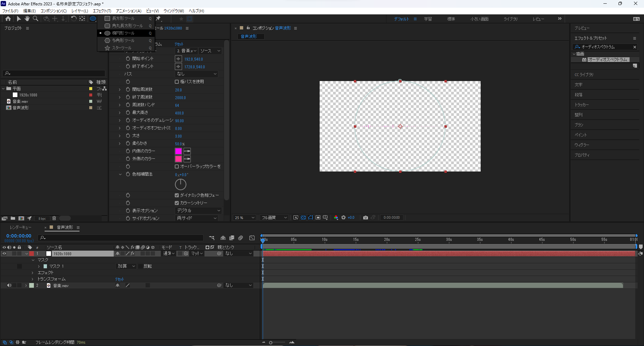Click the trash icon in the project panel

54,218
